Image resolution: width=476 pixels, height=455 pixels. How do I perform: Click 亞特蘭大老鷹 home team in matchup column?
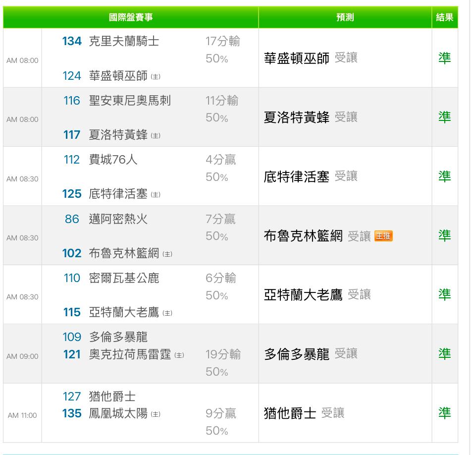(124, 312)
